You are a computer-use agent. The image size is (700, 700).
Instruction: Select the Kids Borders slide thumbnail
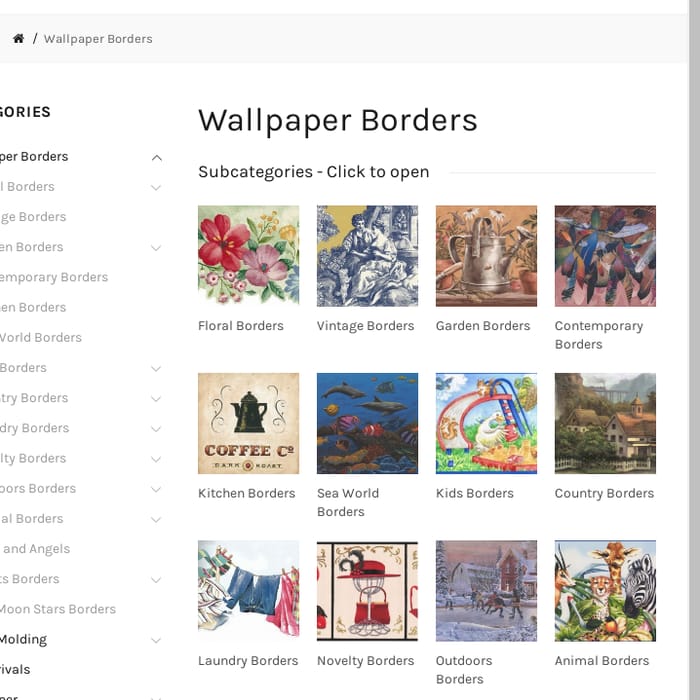click(486, 423)
